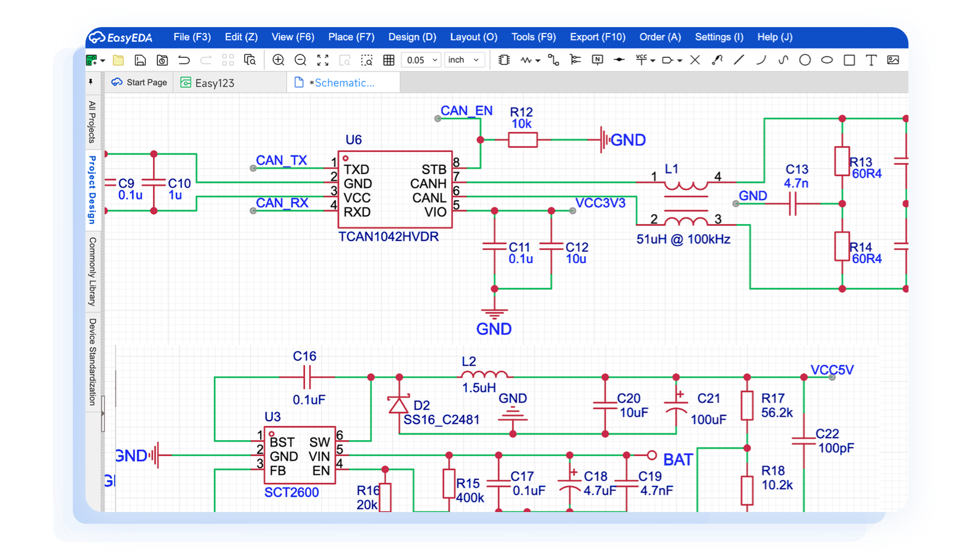Open the Commonly Library side panel
This screenshot has height=560, width=968.
(x=92, y=271)
